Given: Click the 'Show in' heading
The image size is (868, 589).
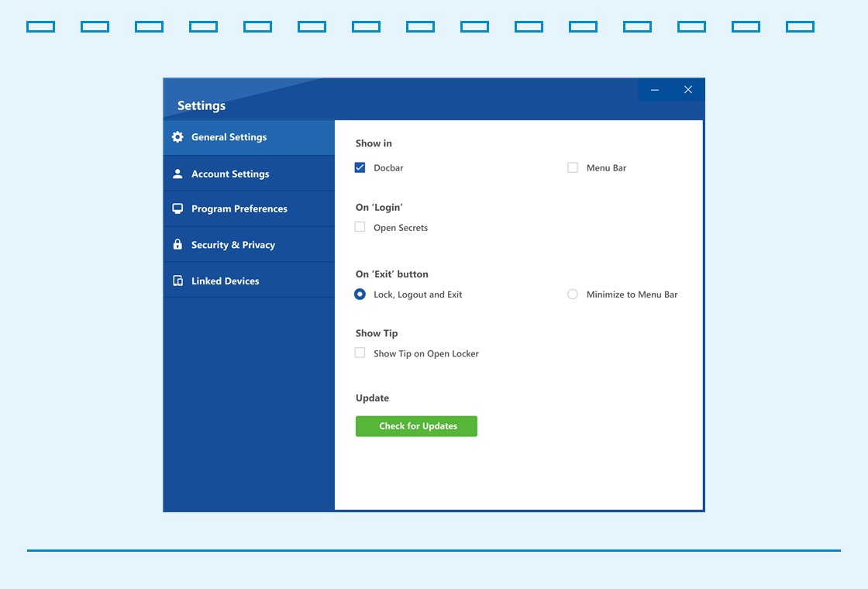Looking at the screenshot, I should coord(374,143).
